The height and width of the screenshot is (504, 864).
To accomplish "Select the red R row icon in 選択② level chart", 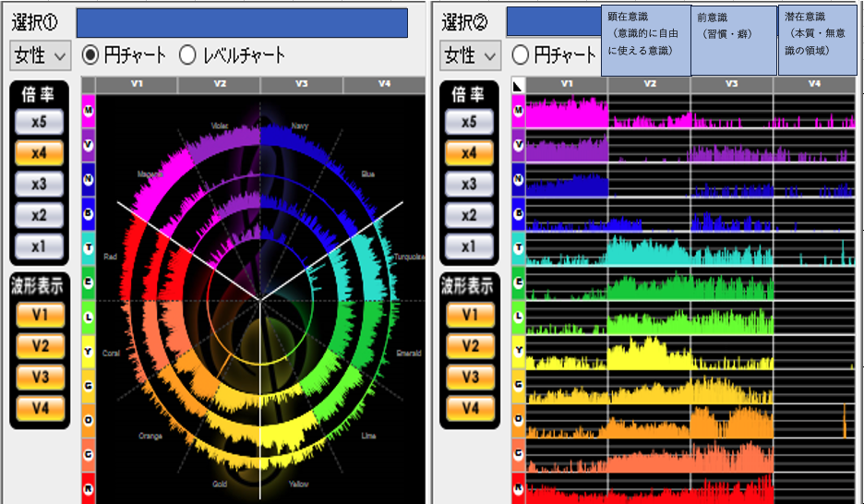I will coord(518,488).
